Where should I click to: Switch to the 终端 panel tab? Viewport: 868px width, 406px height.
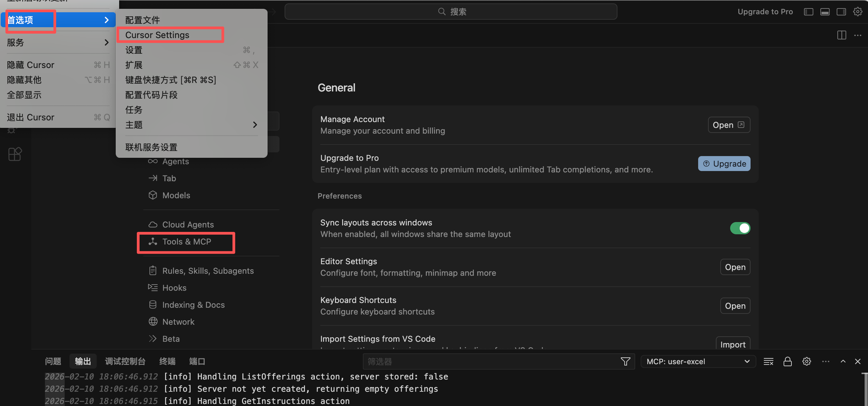(167, 361)
